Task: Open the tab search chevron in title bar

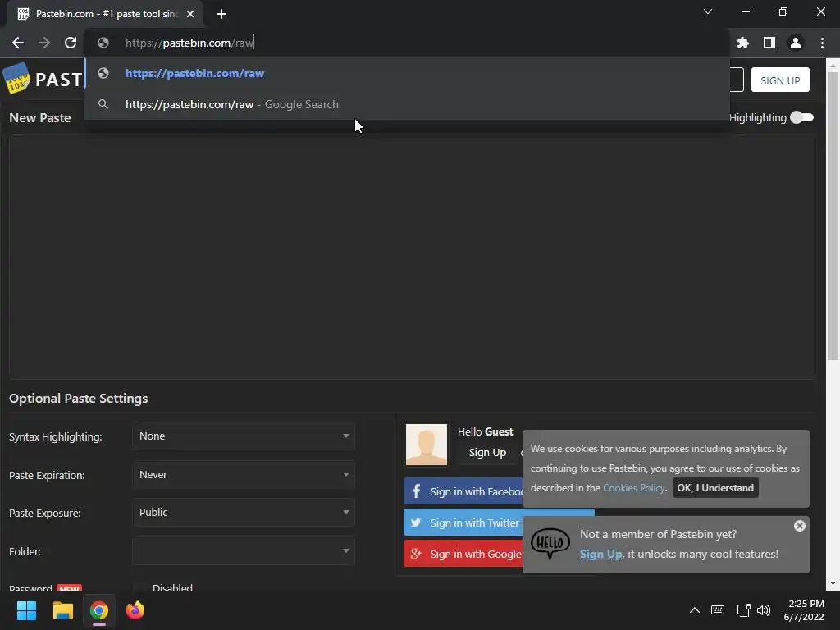Action: point(708,11)
